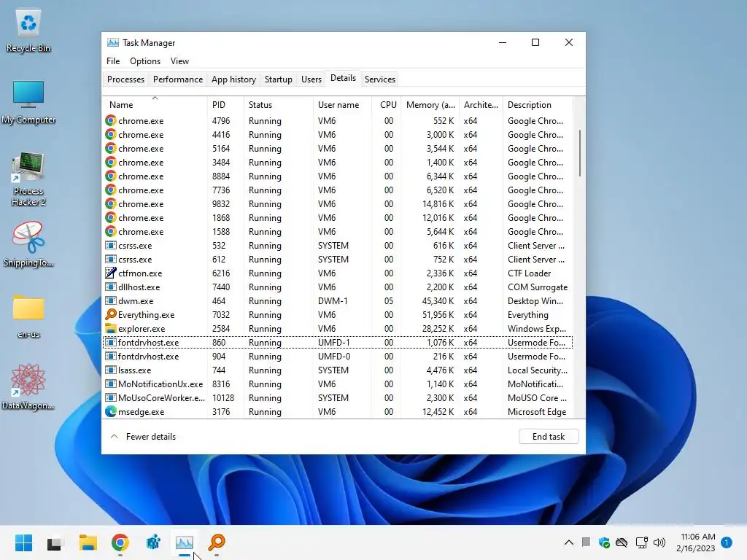Image resolution: width=747 pixels, height=560 pixels.
Task: Show hidden system tray icons
Action: click(569, 542)
